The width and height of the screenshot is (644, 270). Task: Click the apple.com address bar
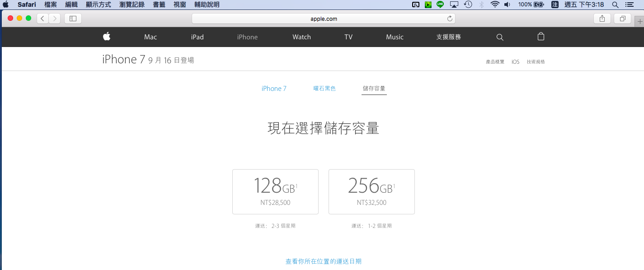pos(323,19)
